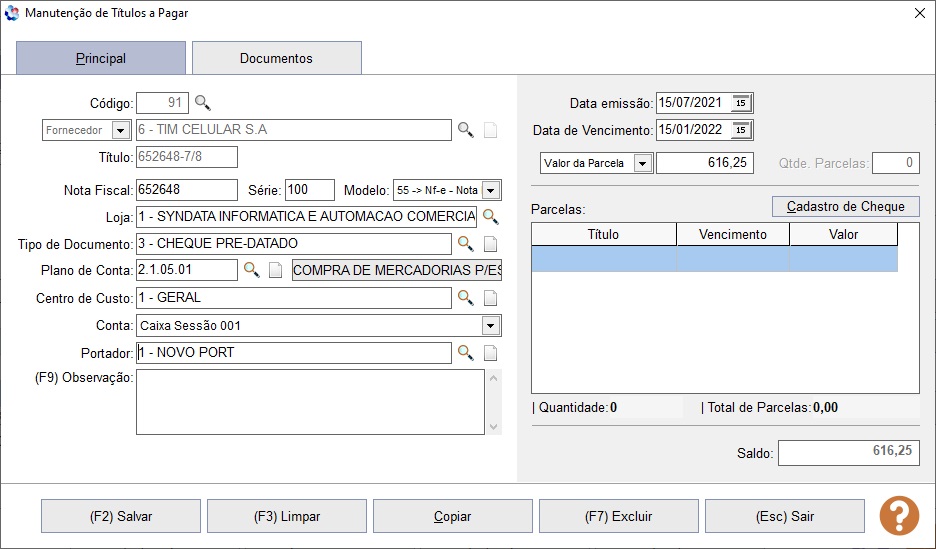This screenshot has height=549, width=936.
Task: Click the Tipo de Documento field
Action: (x=294, y=243)
